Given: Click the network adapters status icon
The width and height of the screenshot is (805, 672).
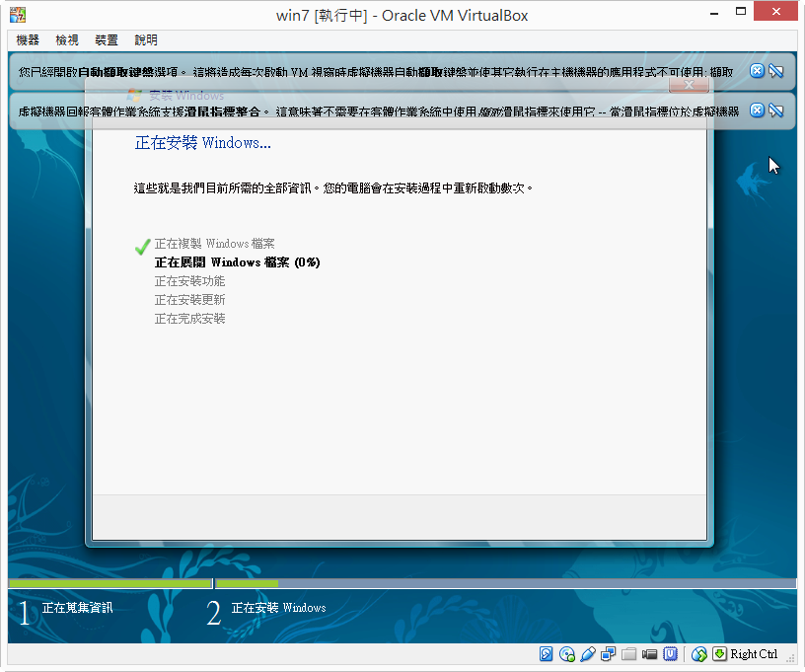Looking at the screenshot, I should click(x=609, y=653).
